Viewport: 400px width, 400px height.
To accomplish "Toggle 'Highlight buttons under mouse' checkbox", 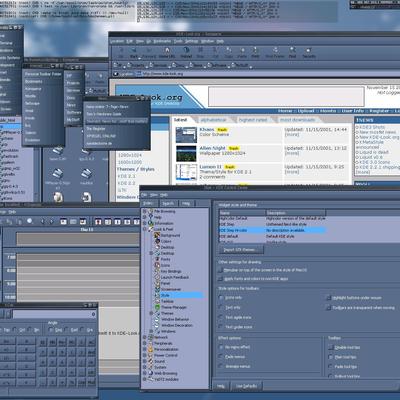I will (328, 298).
